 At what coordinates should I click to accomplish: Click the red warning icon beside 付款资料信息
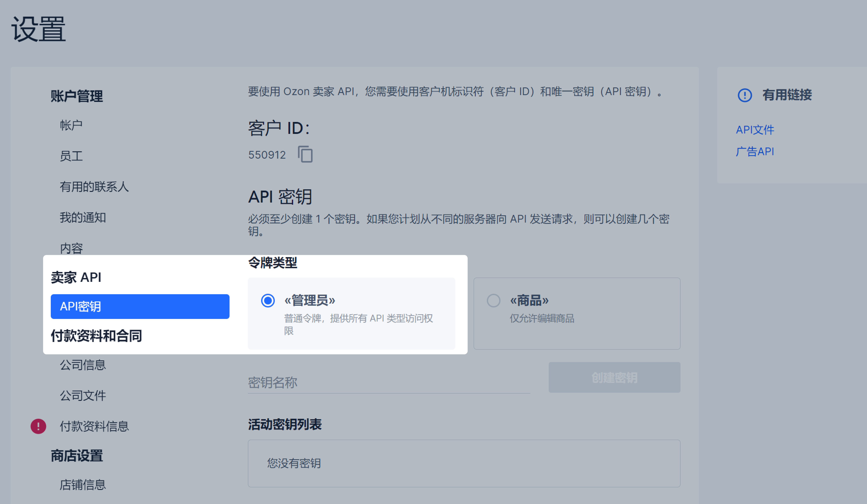pos(38,426)
